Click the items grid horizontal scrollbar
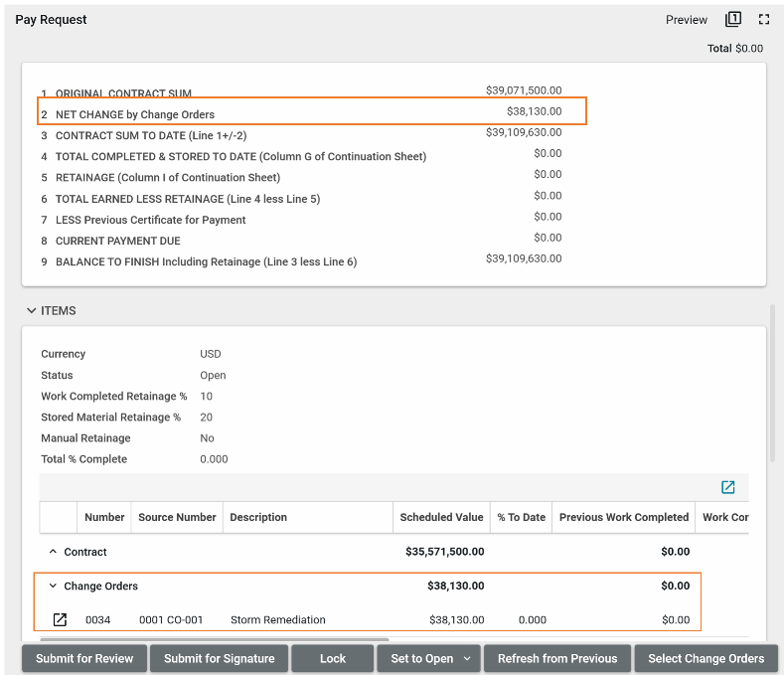Viewport: 784px width, 675px height. pyautogui.click(x=214, y=640)
